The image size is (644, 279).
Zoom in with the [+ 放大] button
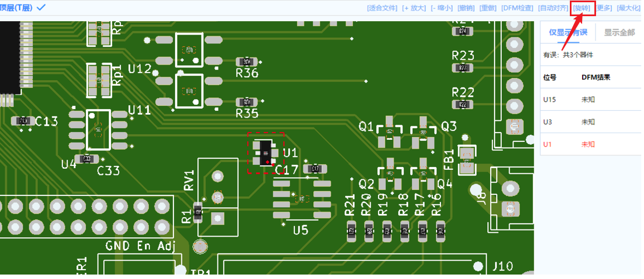[x=414, y=8]
